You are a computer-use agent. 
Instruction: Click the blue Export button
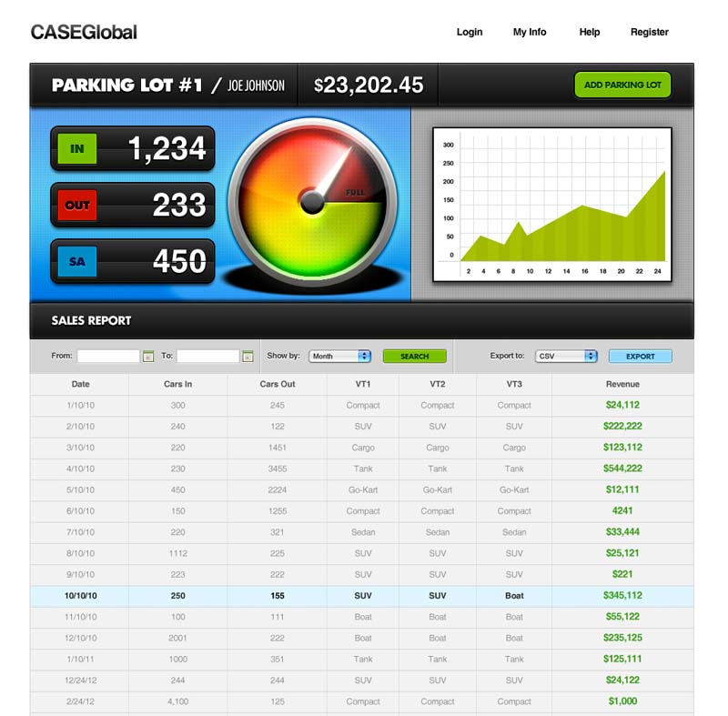click(x=641, y=357)
